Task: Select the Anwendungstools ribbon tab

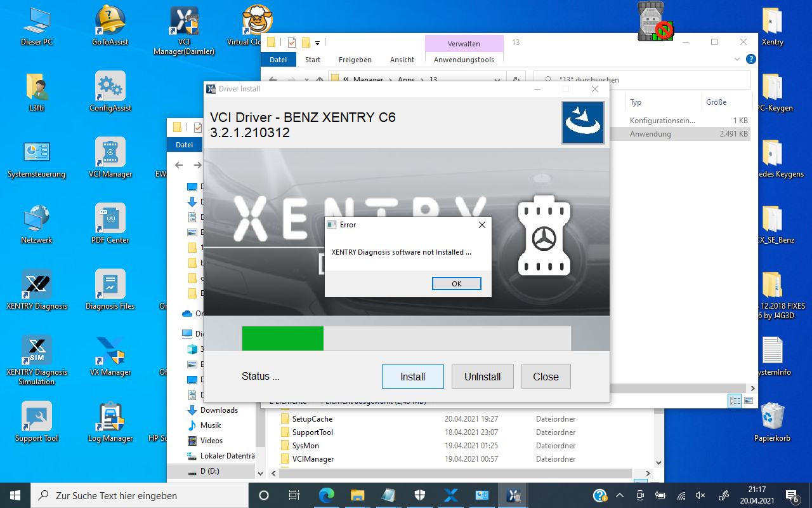Action: click(464, 60)
